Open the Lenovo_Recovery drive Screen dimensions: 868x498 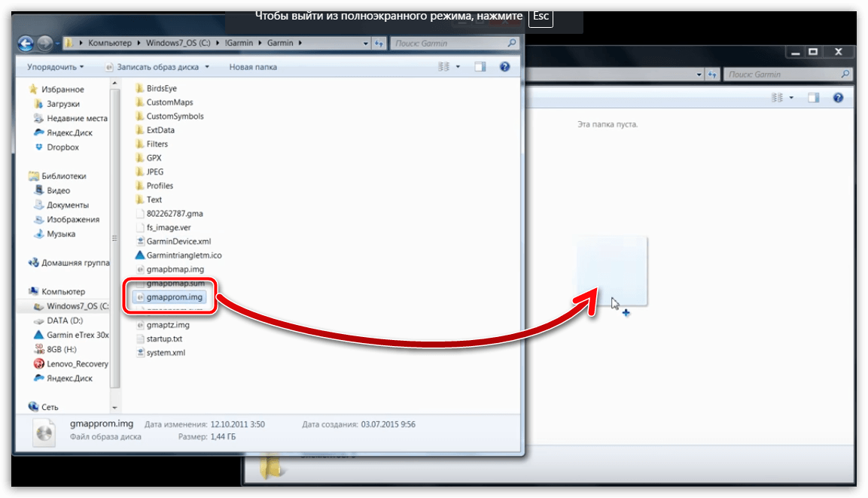pyautogui.click(x=71, y=363)
